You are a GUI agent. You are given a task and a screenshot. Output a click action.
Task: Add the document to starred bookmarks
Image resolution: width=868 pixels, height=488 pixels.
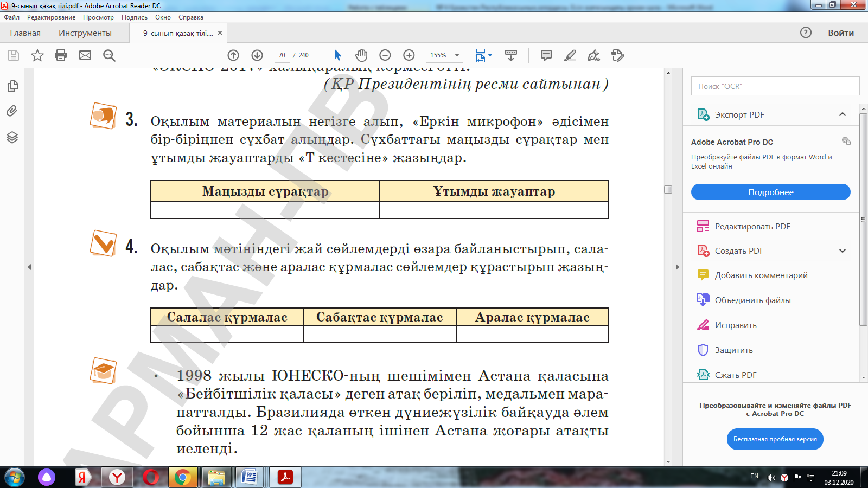pyautogui.click(x=37, y=55)
